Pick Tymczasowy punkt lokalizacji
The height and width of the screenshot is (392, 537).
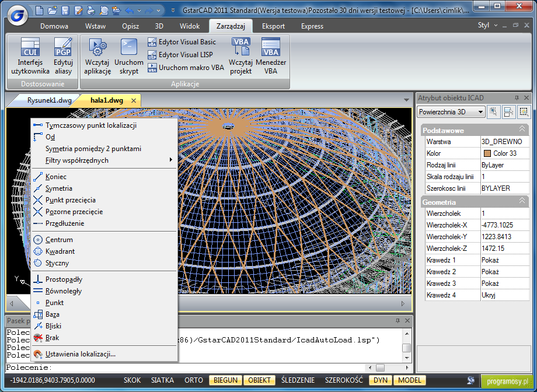[104, 125]
